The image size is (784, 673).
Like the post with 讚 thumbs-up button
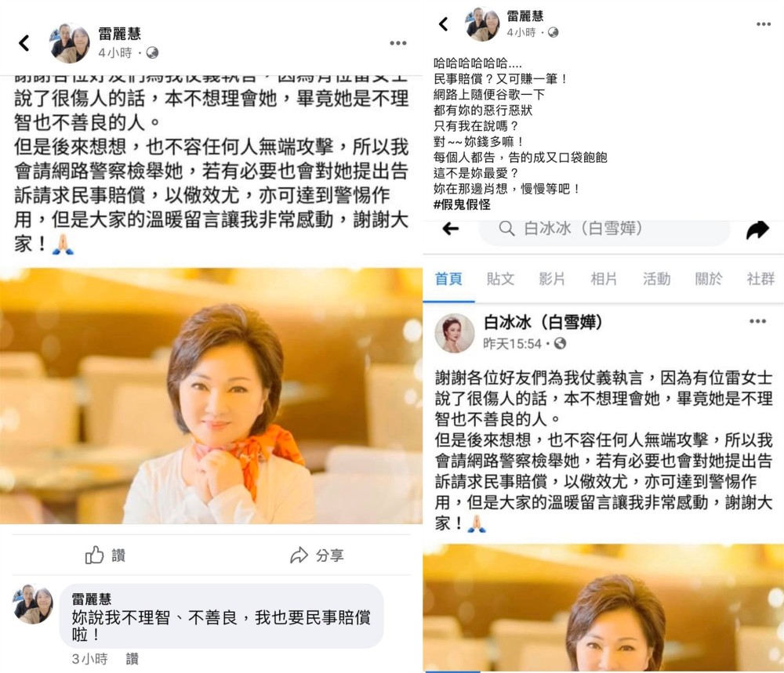coord(105,555)
